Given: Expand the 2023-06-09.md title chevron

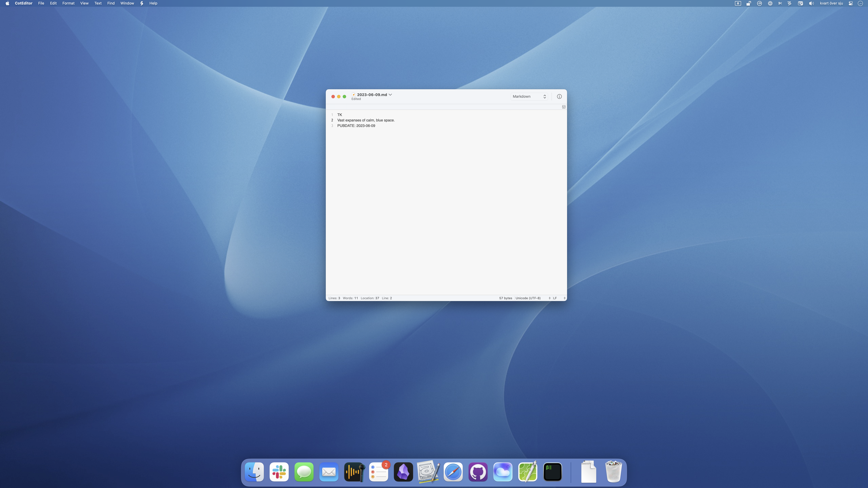Looking at the screenshot, I should click(x=390, y=95).
